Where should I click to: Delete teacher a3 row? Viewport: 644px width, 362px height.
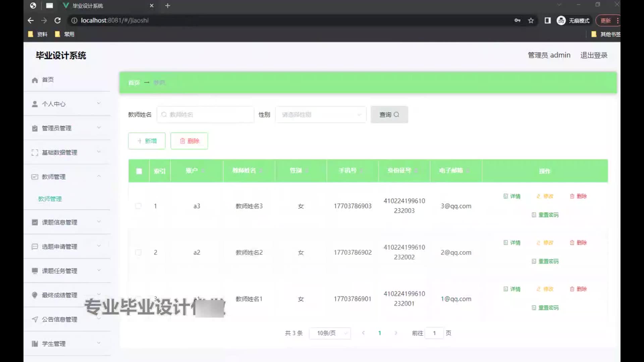[578, 196]
